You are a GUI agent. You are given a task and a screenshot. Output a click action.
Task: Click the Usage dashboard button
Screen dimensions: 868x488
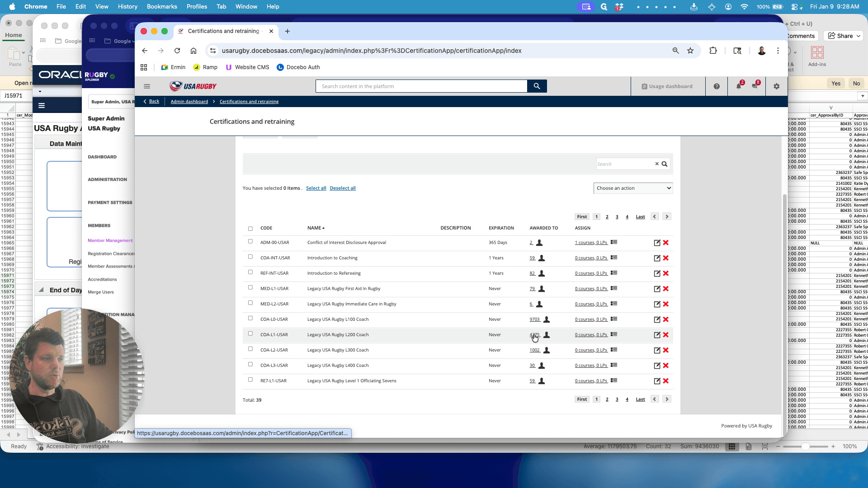(667, 86)
